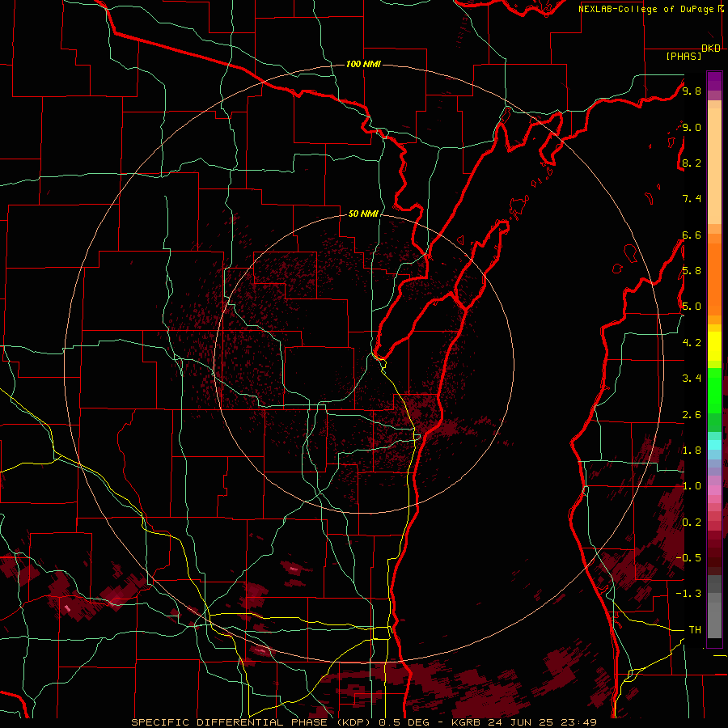The image size is (728, 728).
Task: Click the -1.3 legend value
Action: coord(688,594)
